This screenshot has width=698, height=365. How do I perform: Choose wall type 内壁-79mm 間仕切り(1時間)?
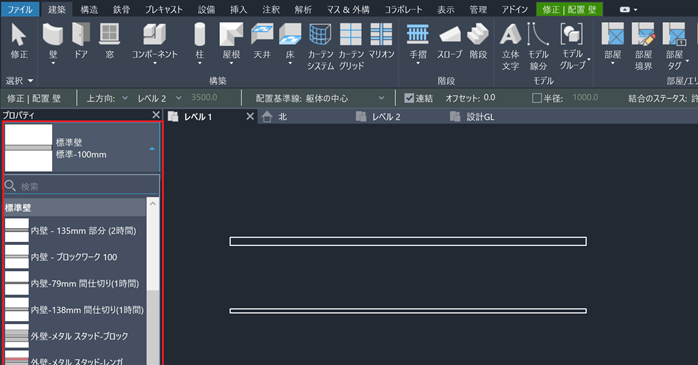tap(74, 283)
